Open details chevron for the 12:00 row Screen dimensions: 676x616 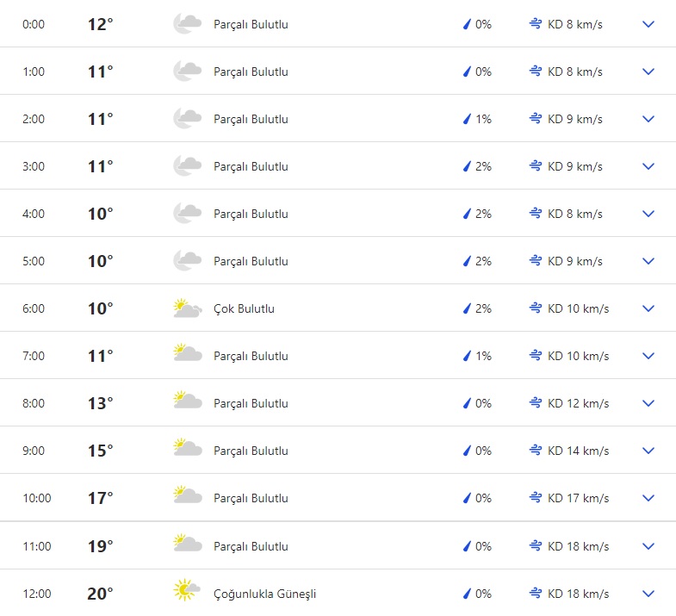648,593
